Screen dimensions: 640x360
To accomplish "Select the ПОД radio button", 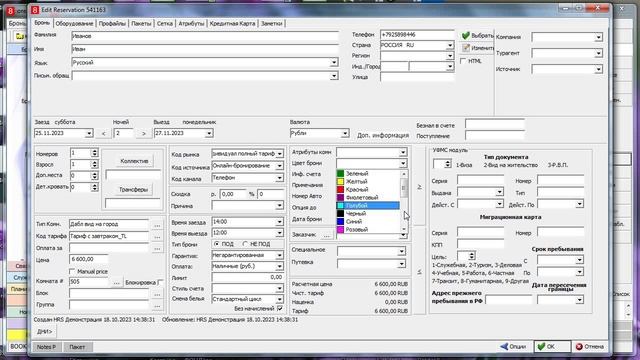I will point(217,244).
